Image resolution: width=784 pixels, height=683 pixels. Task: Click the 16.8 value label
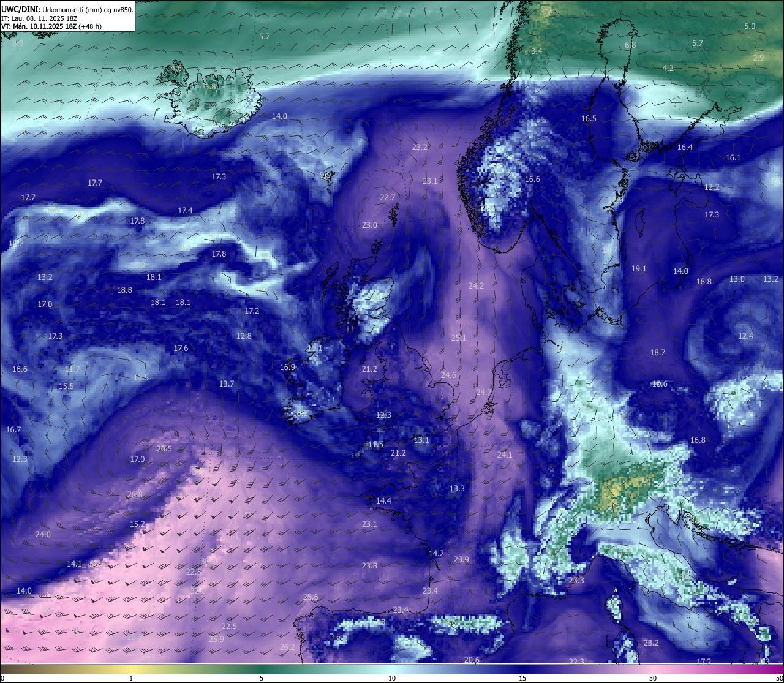(x=698, y=440)
